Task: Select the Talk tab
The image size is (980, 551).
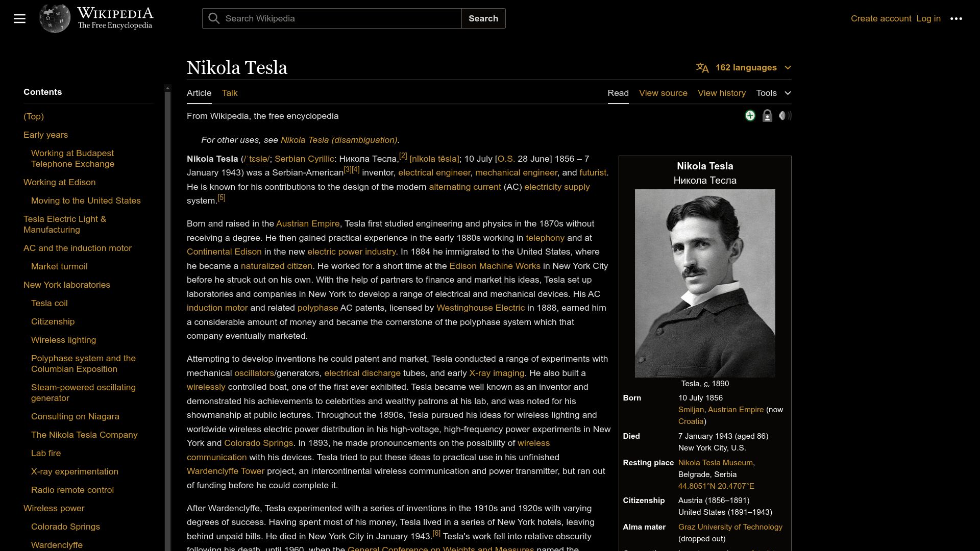Action: [230, 93]
